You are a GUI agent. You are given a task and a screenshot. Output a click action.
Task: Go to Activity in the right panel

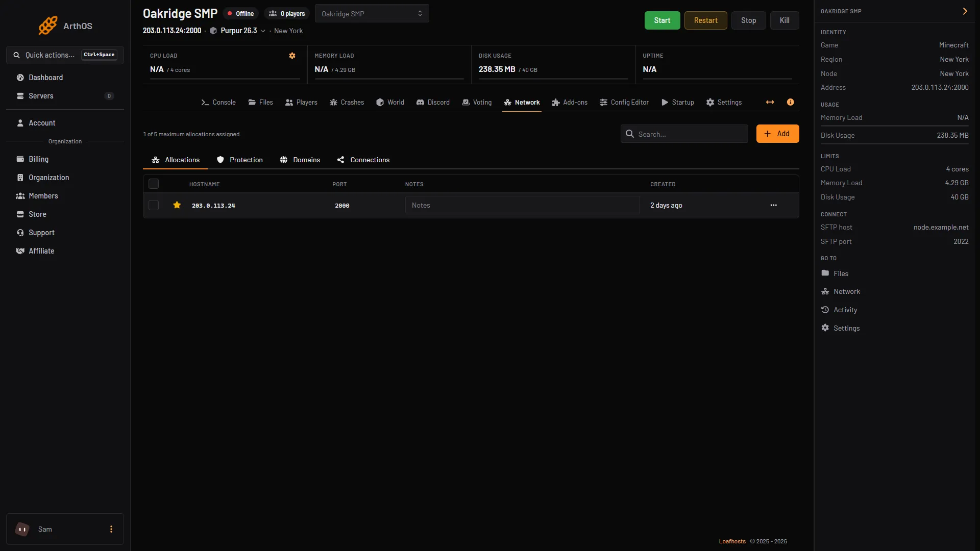click(839, 310)
